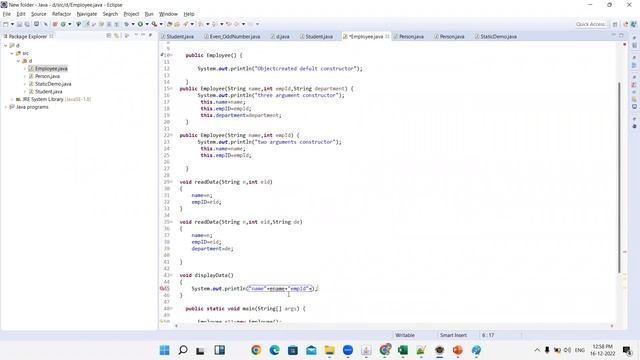640x360 pixels.
Task: Fold the displayData method at line 43
Action: (171, 275)
